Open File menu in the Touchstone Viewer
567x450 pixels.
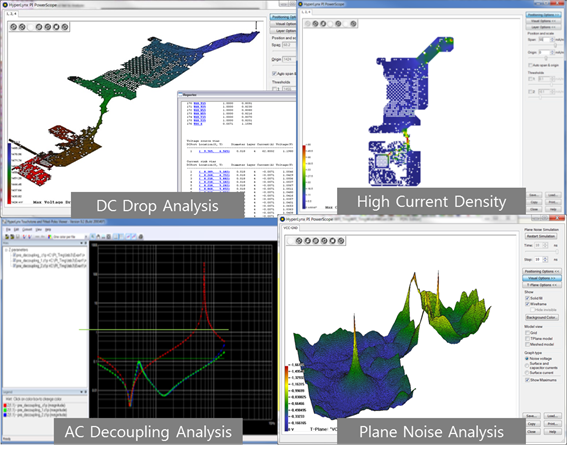8,229
